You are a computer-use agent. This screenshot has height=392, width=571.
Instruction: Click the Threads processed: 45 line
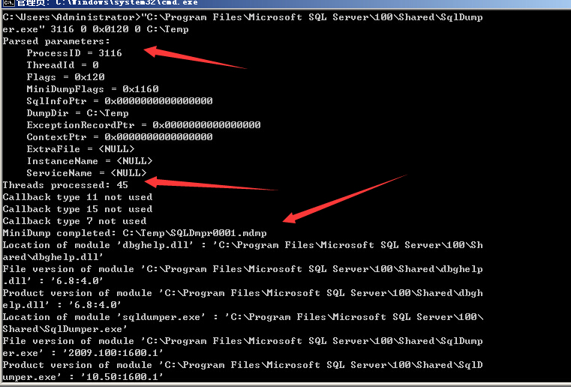(65, 185)
